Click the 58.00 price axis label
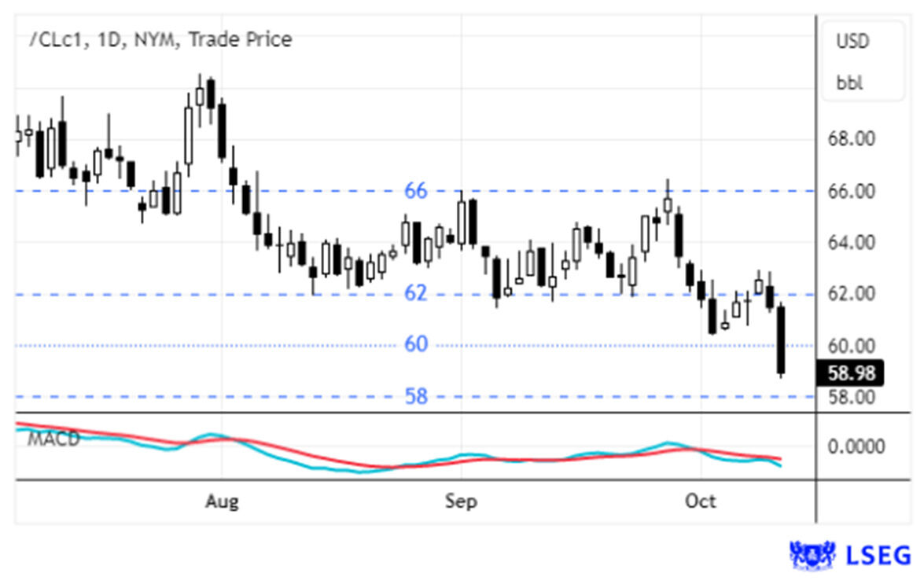The height and width of the screenshot is (584, 924). pos(852,397)
